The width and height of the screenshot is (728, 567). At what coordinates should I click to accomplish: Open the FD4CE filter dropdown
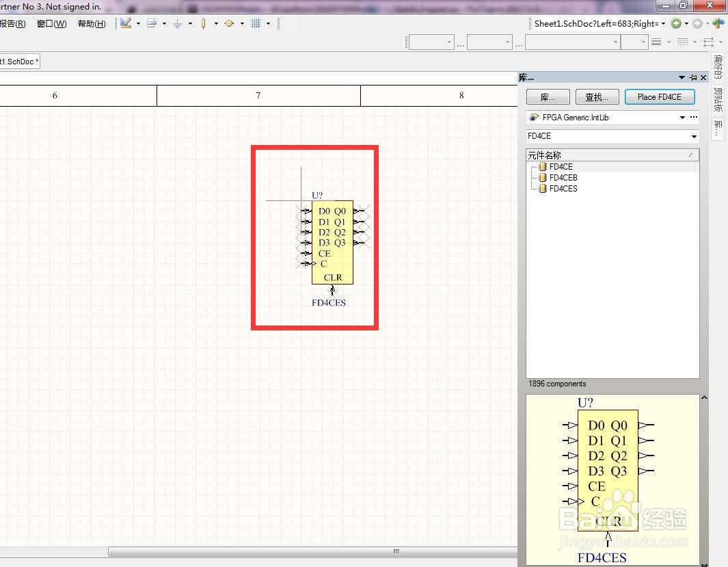(x=694, y=136)
